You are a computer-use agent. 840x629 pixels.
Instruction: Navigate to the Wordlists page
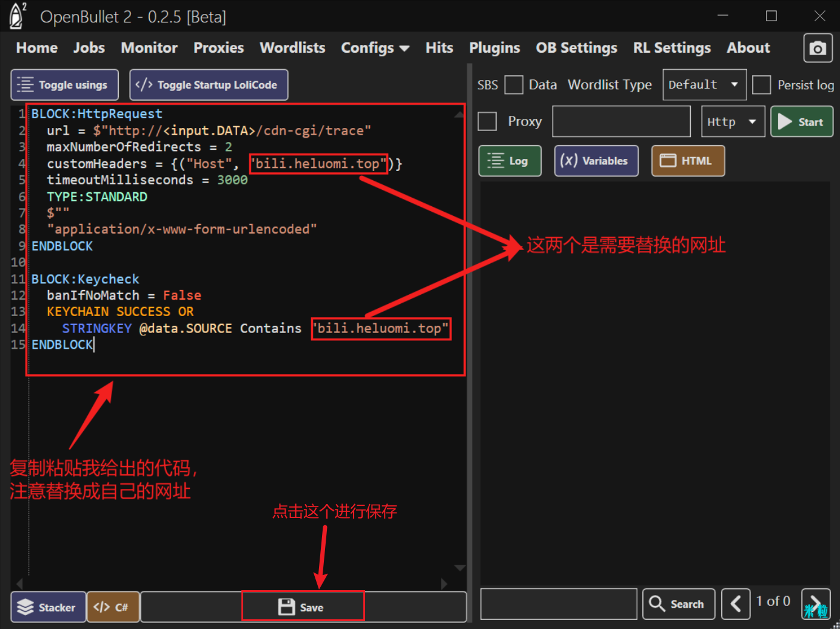(x=292, y=48)
